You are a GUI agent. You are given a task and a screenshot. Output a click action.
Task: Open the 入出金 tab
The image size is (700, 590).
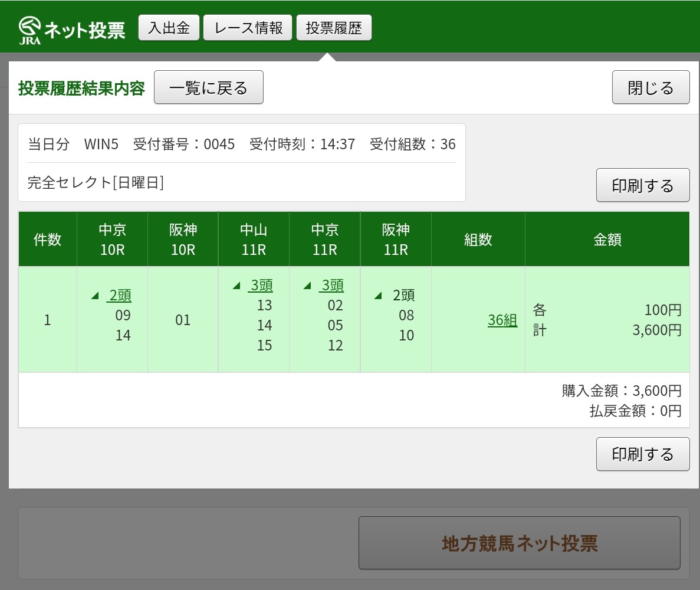pyautogui.click(x=169, y=28)
